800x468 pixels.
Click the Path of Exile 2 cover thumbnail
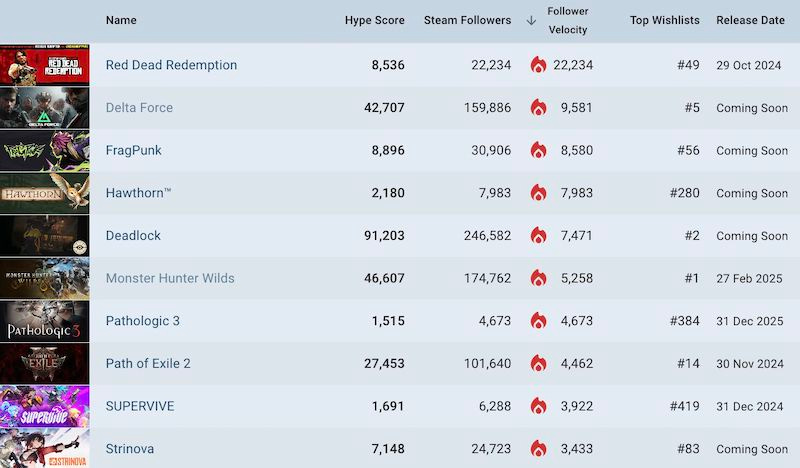coord(44,363)
